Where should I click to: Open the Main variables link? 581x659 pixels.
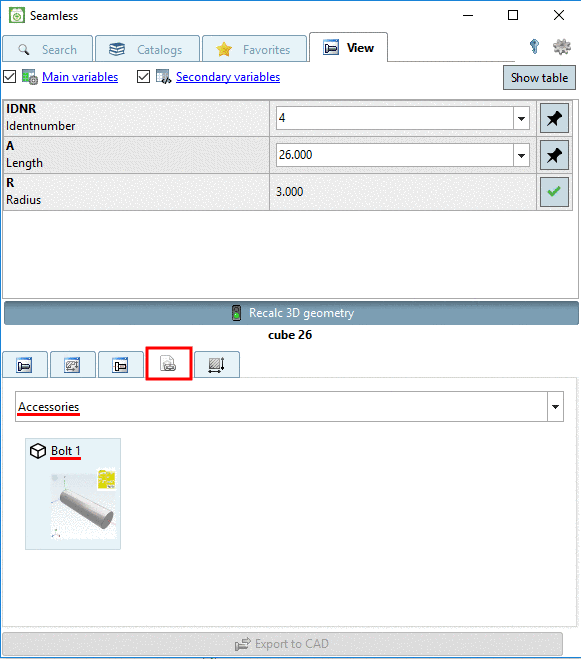click(80, 77)
